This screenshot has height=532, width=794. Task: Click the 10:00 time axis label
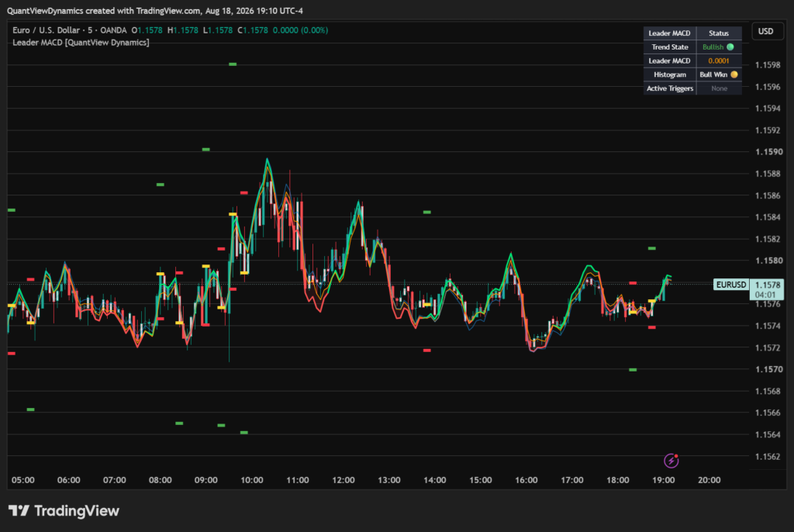tap(252, 480)
